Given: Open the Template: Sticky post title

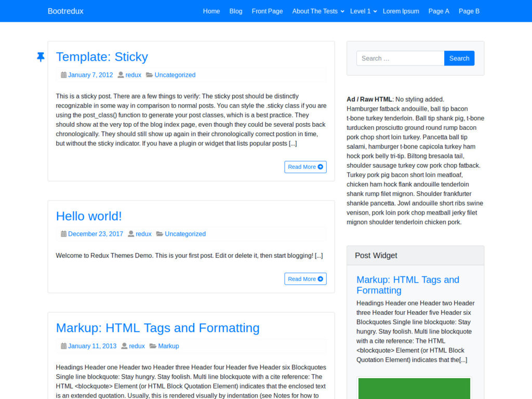Looking at the screenshot, I should (x=102, y=57).
